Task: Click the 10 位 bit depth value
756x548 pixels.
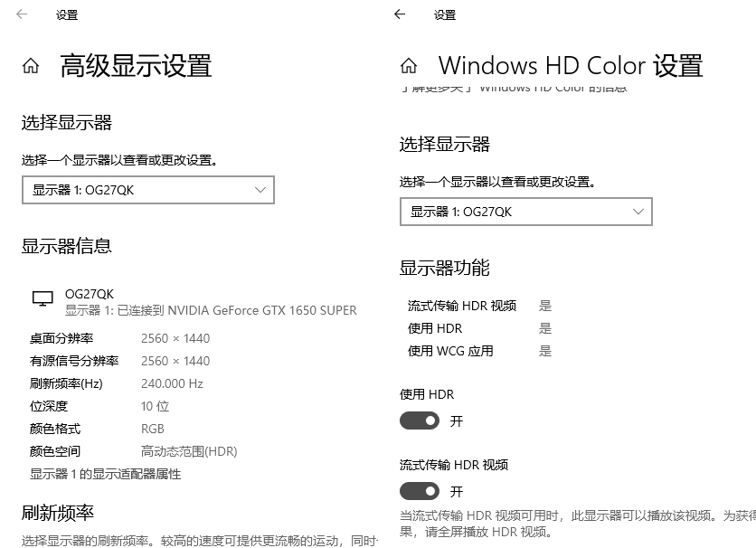Action: pos(155,406)
